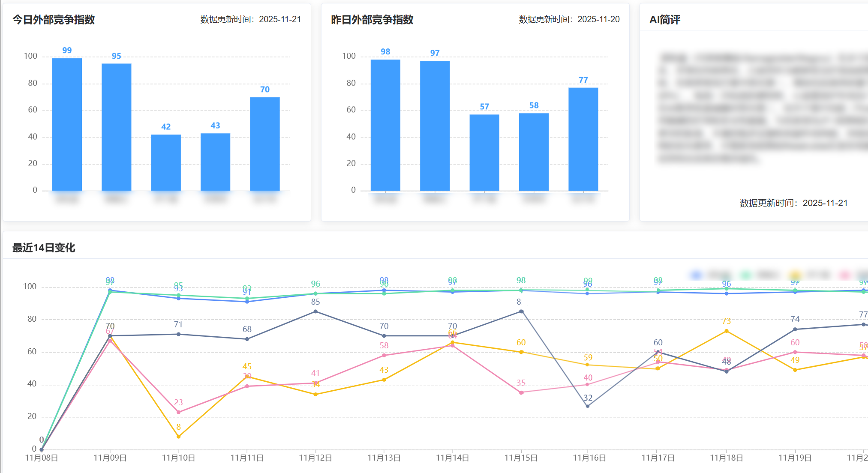Screen dimensions: 868x473
Task: Select the bar labeled 43
Action: tap(215, 162)
